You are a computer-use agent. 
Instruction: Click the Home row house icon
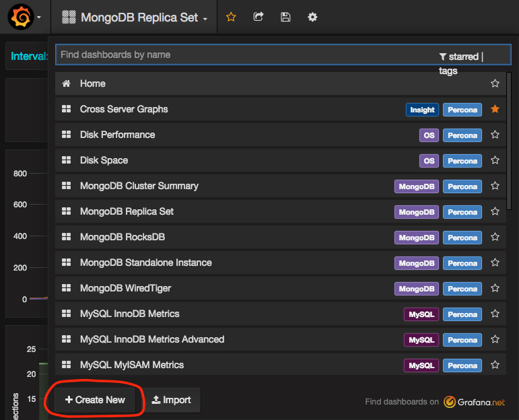tap(66, 83)
